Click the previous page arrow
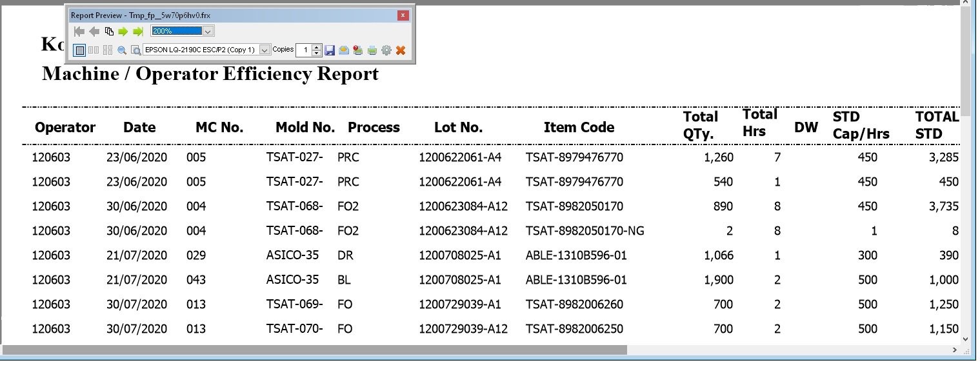 pyautogui.click(x=94, y=32)
